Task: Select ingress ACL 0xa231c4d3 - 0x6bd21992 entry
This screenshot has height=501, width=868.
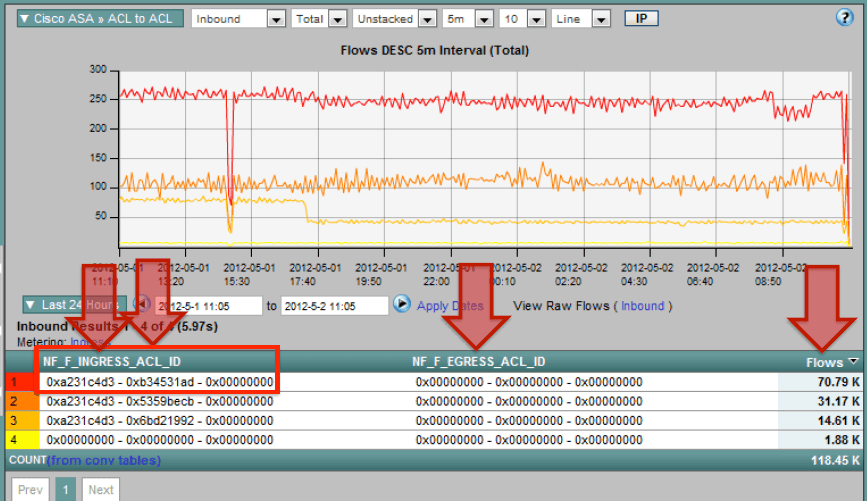Action: pyautogui.click(x=160, y=421)
